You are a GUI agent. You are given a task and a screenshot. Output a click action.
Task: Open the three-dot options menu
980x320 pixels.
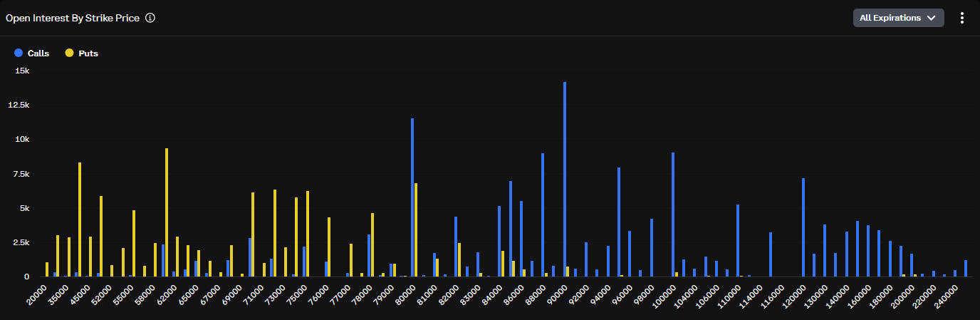tap(962, 18)
